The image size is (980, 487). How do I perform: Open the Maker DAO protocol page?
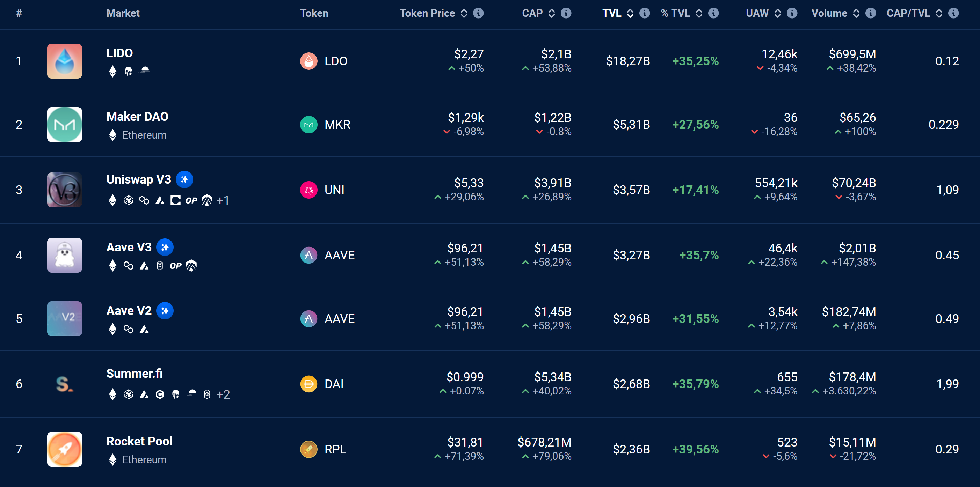137,117
